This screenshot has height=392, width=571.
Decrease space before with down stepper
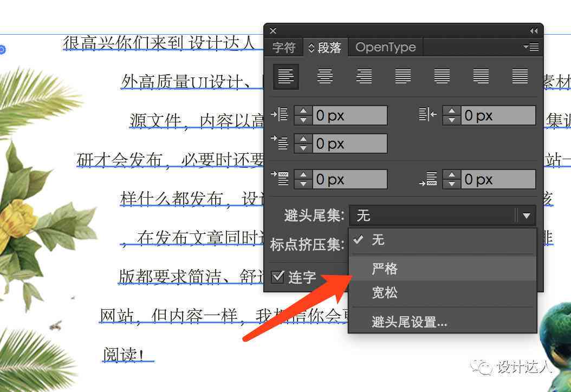click(x=303, y=184)
